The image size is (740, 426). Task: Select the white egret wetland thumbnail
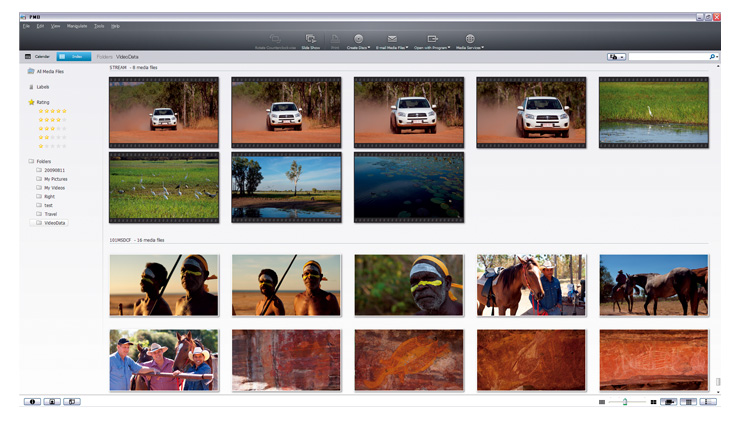coord(653,111)
